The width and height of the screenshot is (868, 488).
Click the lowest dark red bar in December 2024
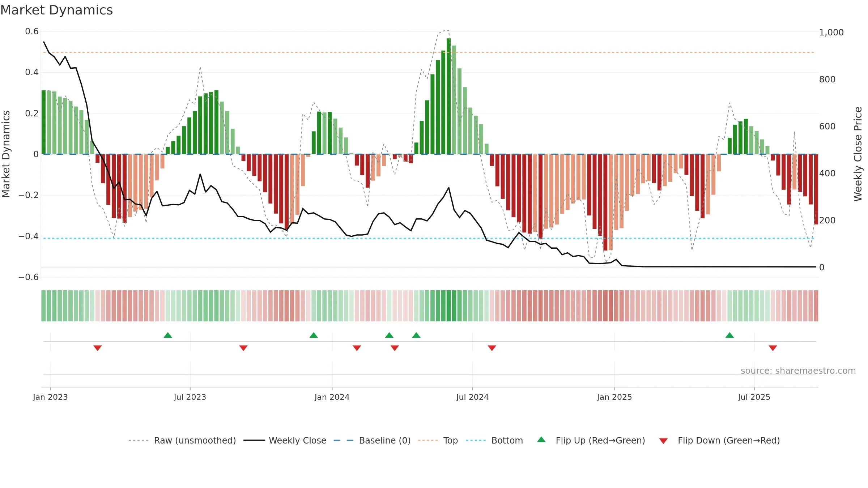pos(605,202)
